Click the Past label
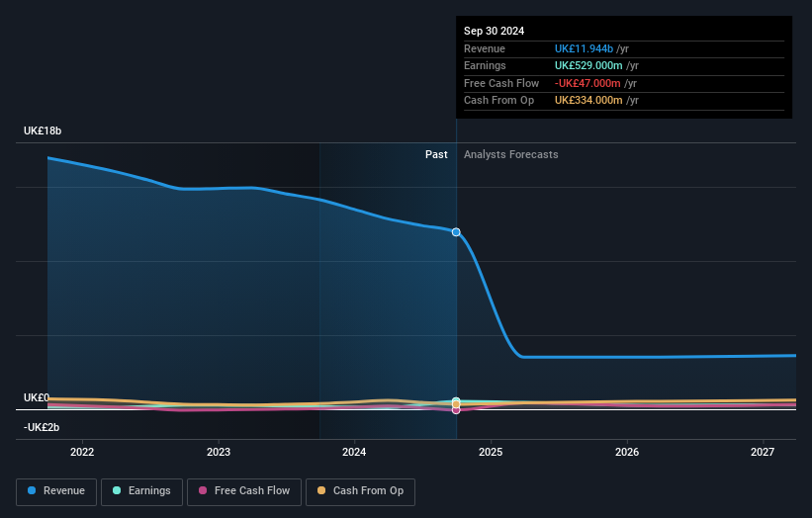Image resolution: width=812 pixels, height=518 pixels. tap(436, 155)
